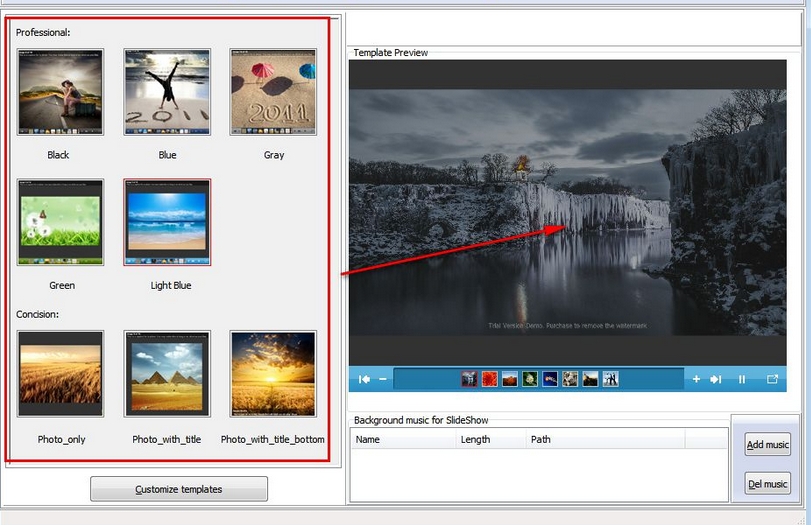Select the Green template thumbnail
This screenshot has height=525, width=811.
pos(60,222)
